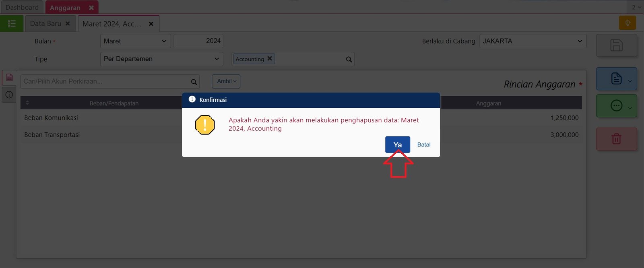Cancel deletion by clicking Batal
644x268 pixels.
(423, 145)
